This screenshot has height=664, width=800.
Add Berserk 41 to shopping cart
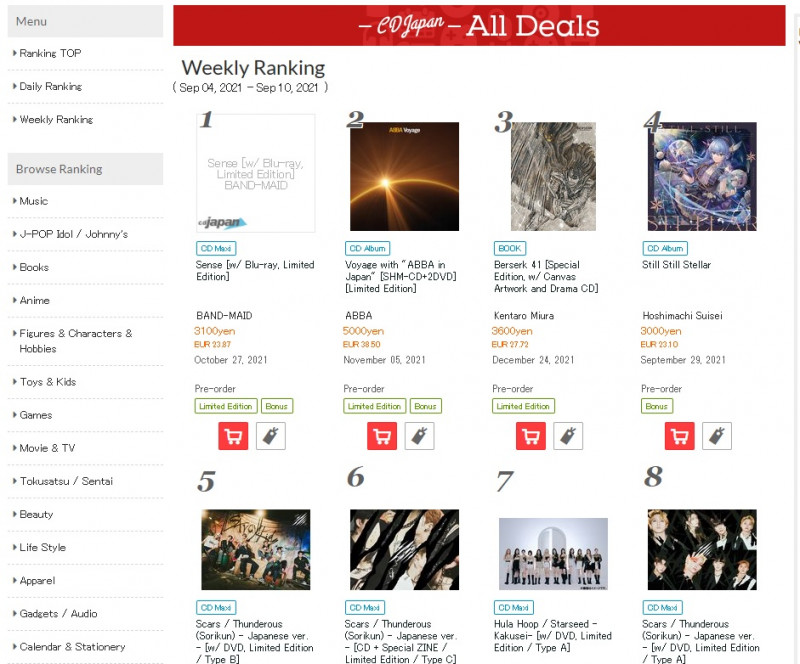pos(531,436)
